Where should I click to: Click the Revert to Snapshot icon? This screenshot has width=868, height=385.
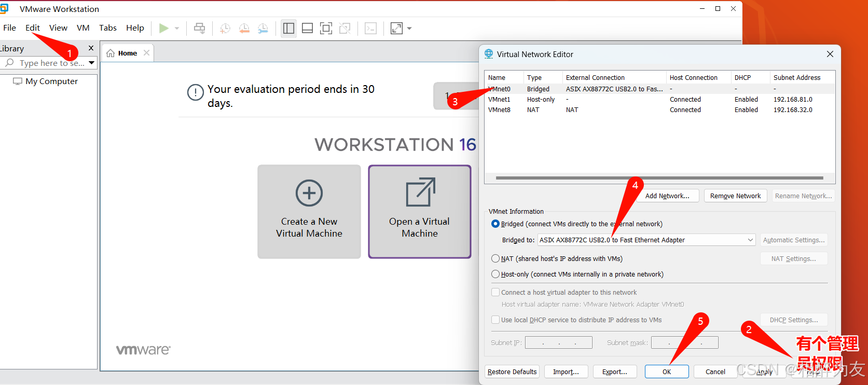pos(244,29)
